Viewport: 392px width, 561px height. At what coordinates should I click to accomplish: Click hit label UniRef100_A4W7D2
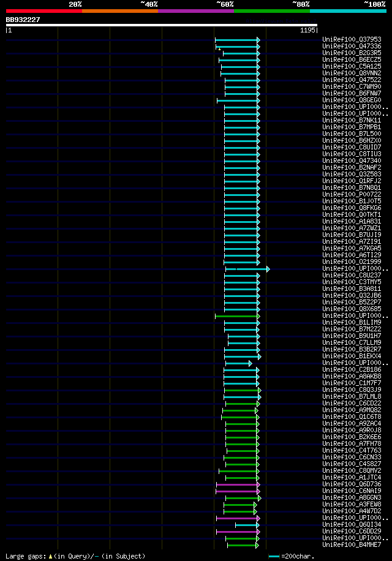click(352, 511)
